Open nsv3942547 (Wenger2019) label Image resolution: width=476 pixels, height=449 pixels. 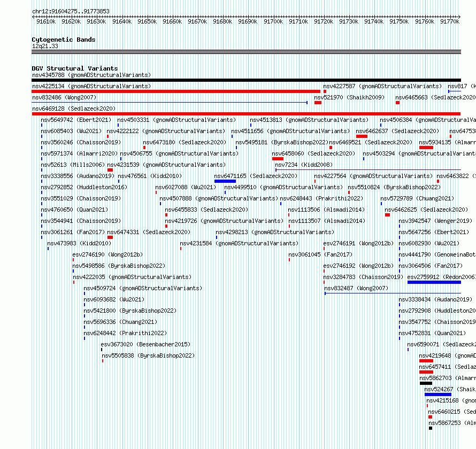[435, 221]
